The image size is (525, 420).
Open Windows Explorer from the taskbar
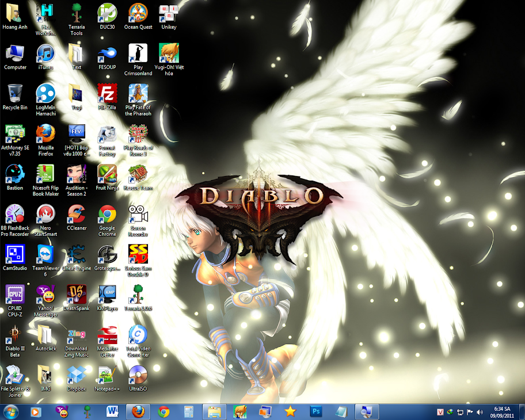pyautogui.click(x=215, y=411)
